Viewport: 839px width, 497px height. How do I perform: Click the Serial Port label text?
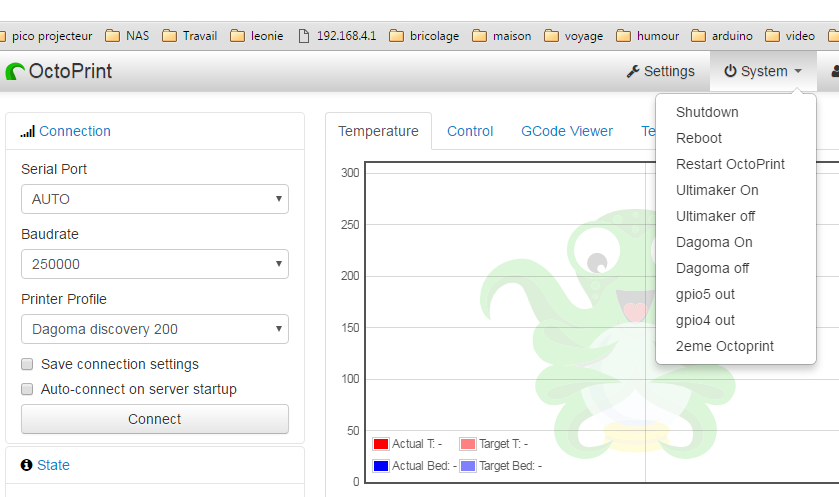click(54, 169)
